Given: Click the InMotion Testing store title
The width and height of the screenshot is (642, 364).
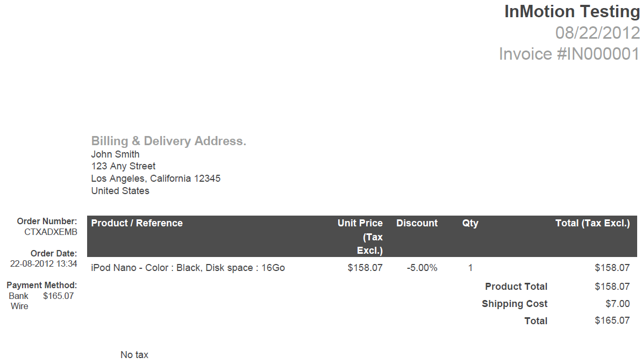Looking at the screenshot, I should [572, 11].
